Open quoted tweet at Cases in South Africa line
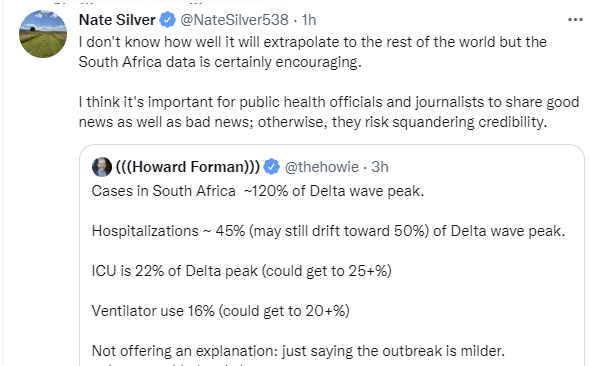The image size is (590, 366). click(x=258, y=191)
